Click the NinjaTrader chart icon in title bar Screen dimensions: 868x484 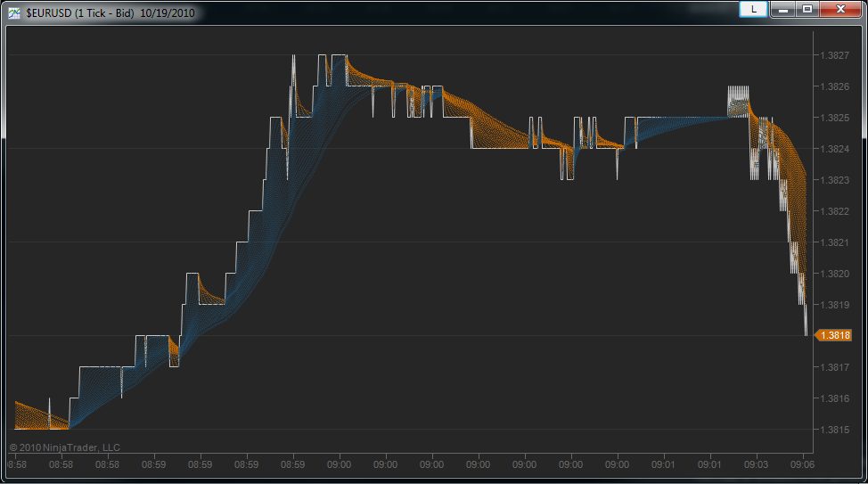click(14, 12)
